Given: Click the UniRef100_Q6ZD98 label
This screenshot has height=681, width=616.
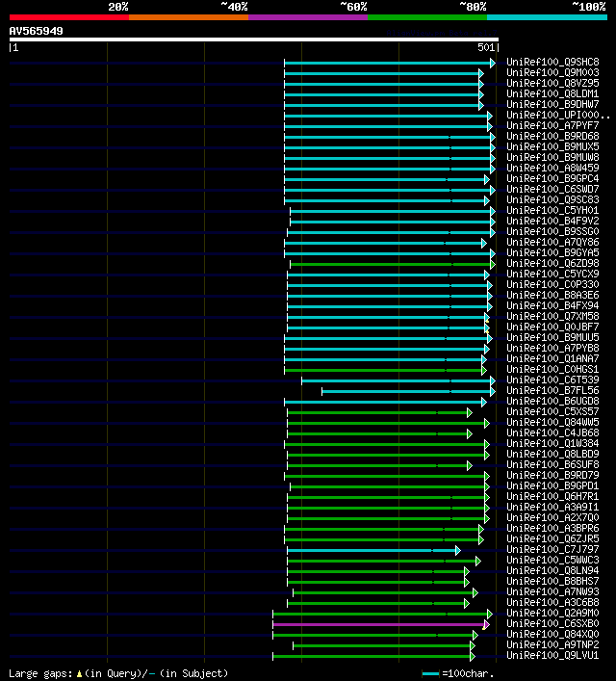Looking at the screenshot, I should point(552,264).
